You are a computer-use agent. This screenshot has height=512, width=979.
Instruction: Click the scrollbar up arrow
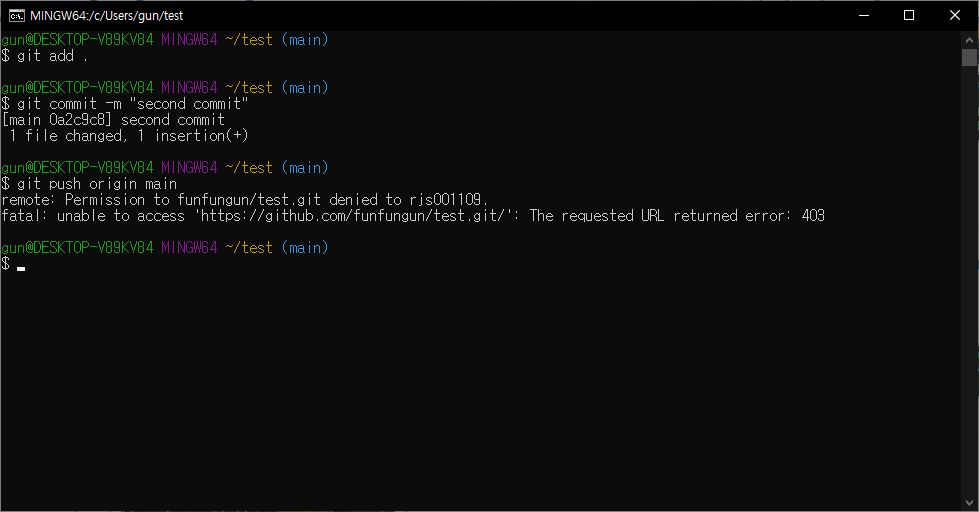point(969,39)
